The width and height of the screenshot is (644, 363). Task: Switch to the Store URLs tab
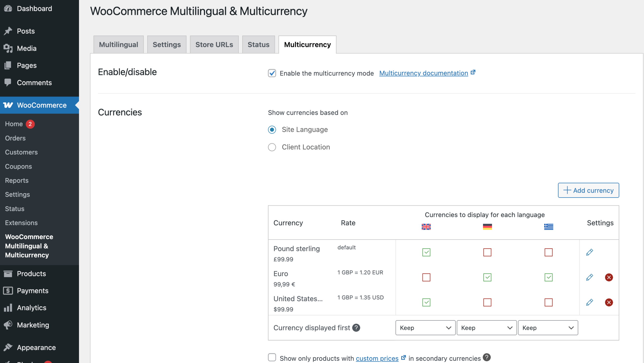(x=214, y=45)
